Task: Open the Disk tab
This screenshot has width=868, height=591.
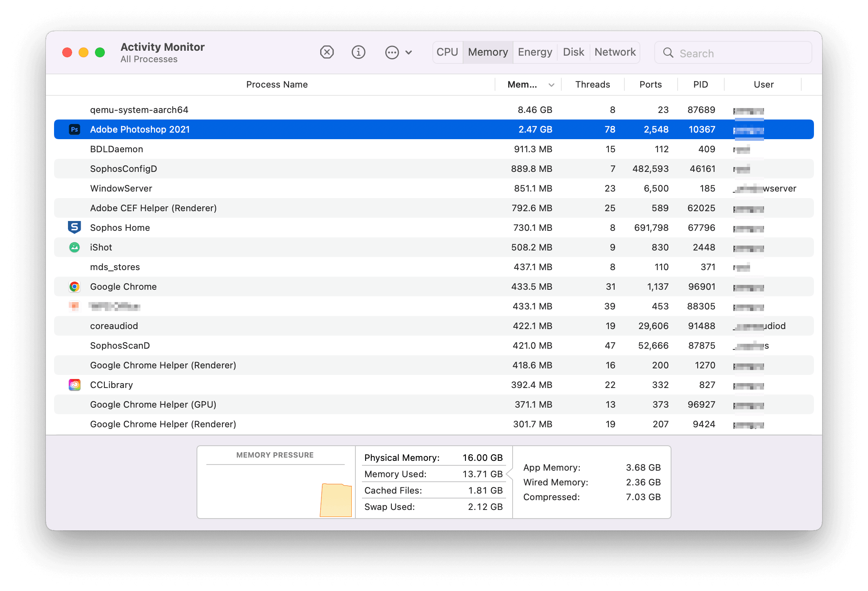Action: click(x=573, y=52)
